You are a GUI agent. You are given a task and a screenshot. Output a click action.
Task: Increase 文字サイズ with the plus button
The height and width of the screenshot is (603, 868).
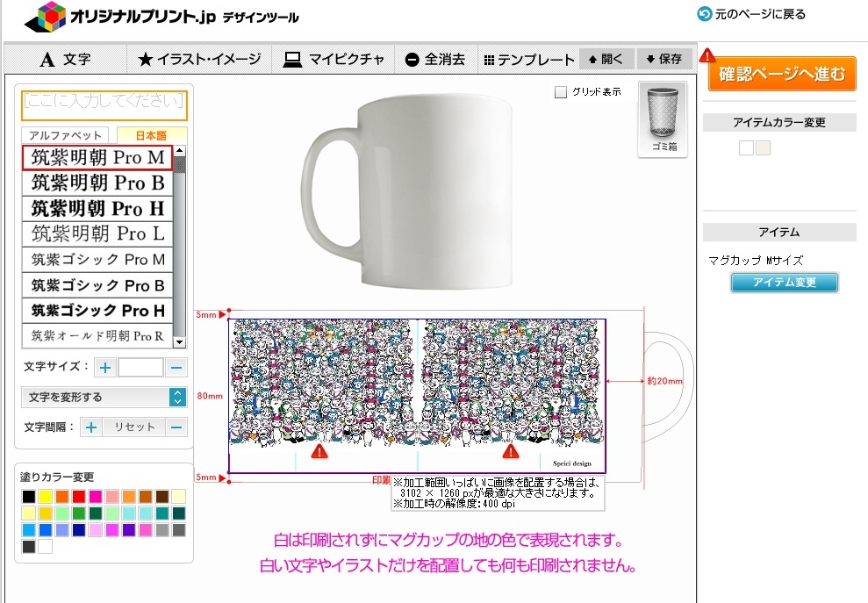click(105, 367)
